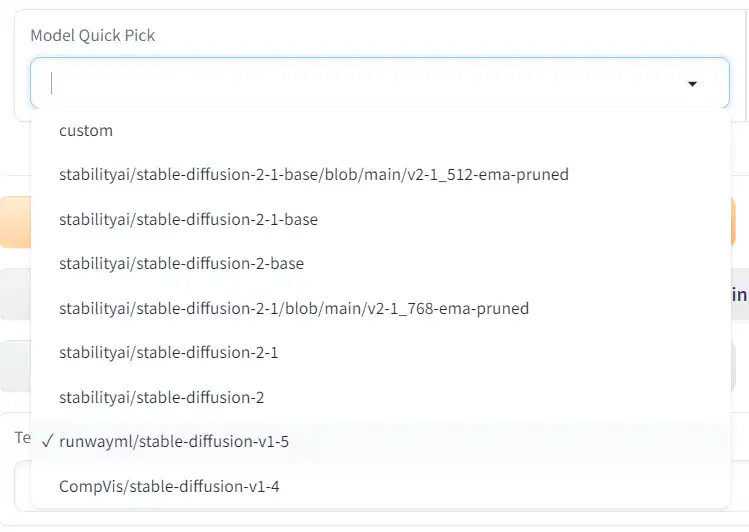Click the orange button's right edge
Viewport: 749px width, 532px height.
739,222
